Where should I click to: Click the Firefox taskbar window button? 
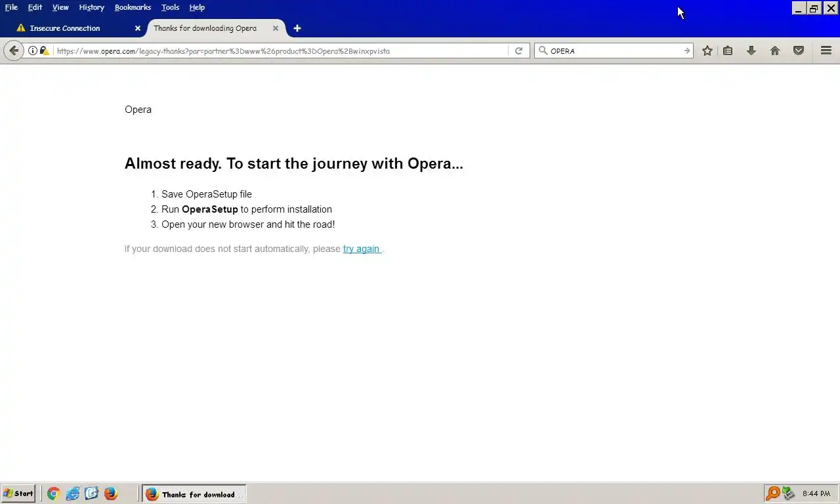195,494
